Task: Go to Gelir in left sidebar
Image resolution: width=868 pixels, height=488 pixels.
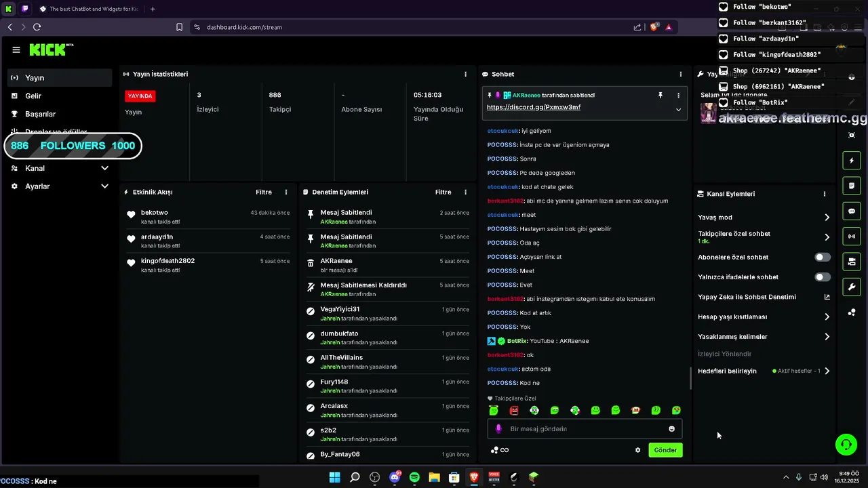Action: point(60,96)
